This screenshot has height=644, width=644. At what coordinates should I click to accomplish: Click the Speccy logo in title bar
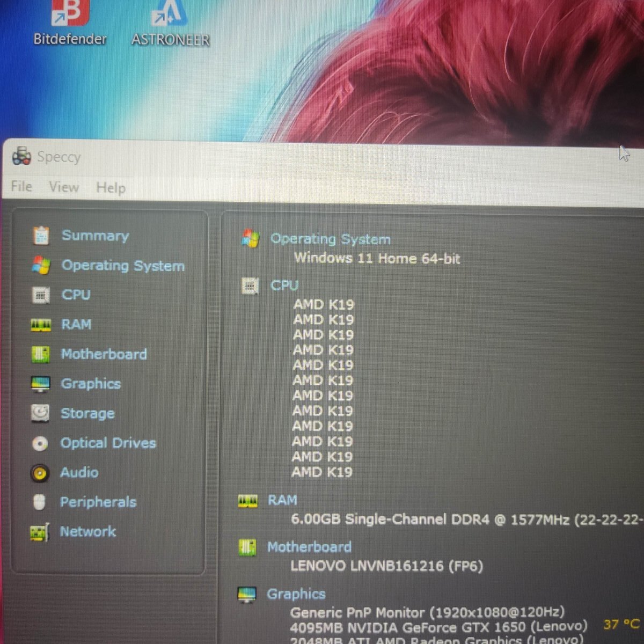pyautogui.click(x=21, y=156)
